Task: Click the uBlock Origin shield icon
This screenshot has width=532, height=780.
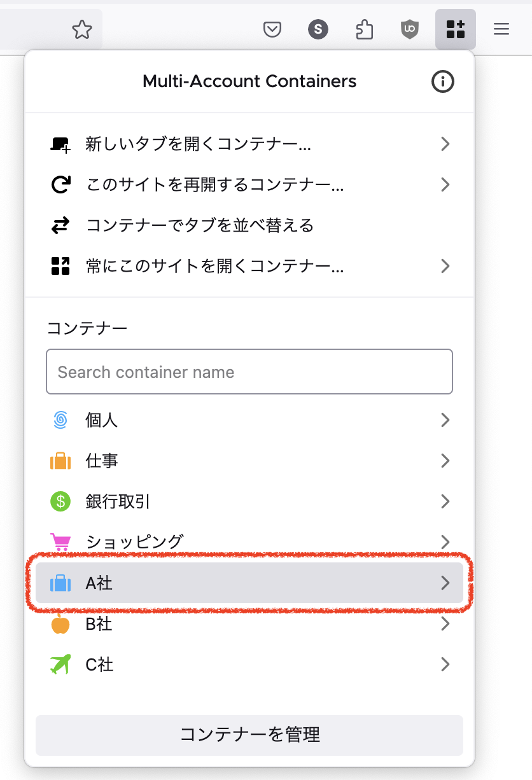Action: tap(410, 29)
